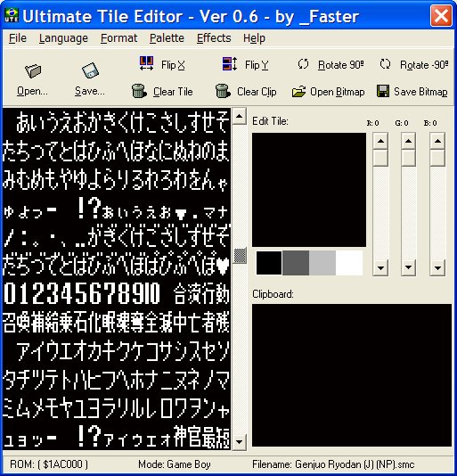This screenshot has height=476, width=457.
Task: Select the dark gray palette color
Action: [296, 263]
